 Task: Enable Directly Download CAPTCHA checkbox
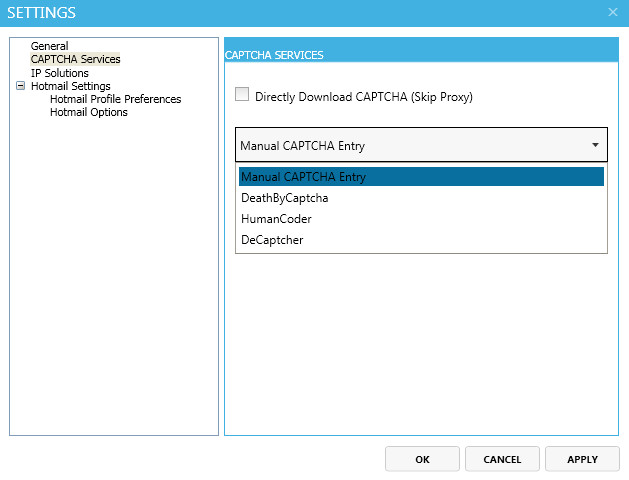pos(242,96)
